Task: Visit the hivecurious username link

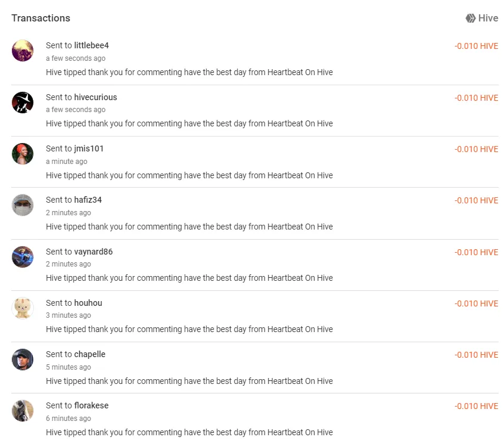Action: pos(95,97)
